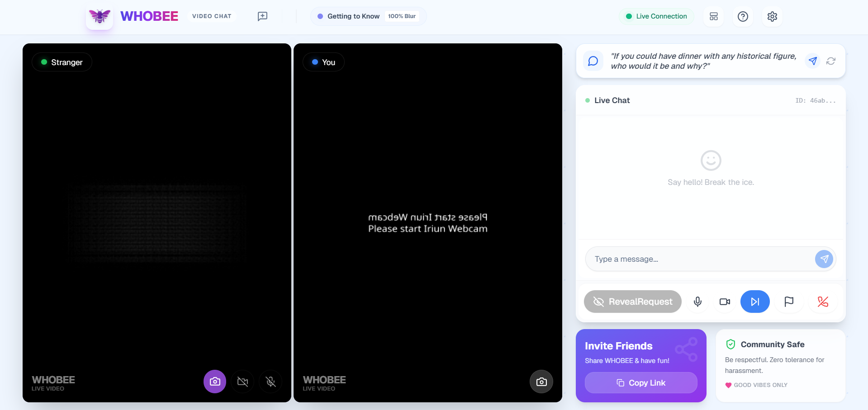Refresh the icebreaker question

[831, 61]
